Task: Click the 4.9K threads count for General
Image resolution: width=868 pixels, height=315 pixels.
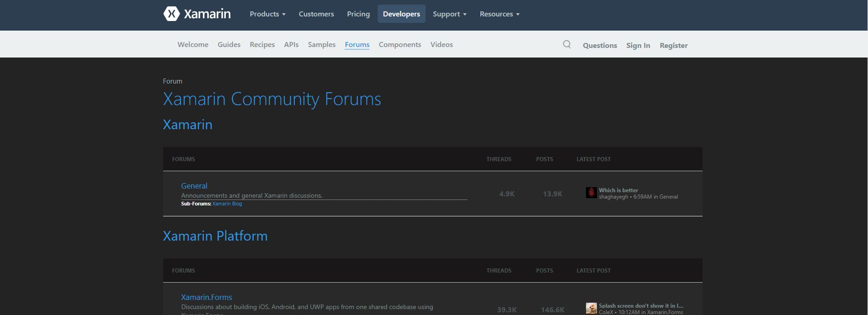Action: click(507, 194)
